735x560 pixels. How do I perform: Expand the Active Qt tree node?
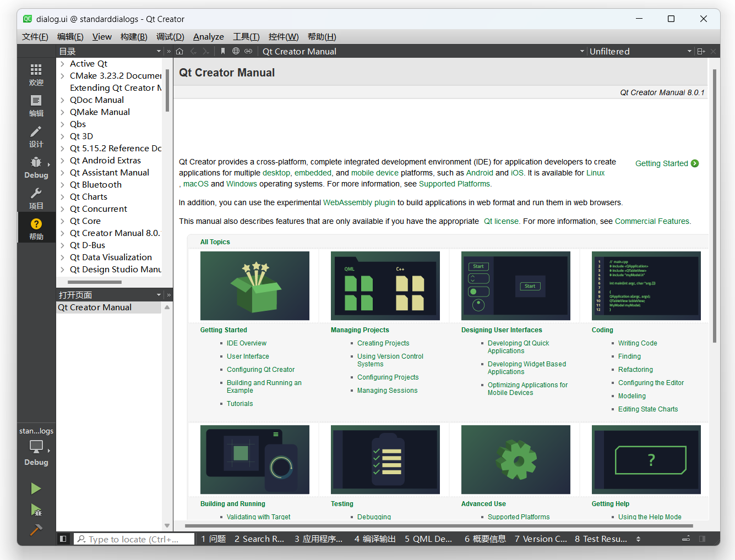(62, 64)
